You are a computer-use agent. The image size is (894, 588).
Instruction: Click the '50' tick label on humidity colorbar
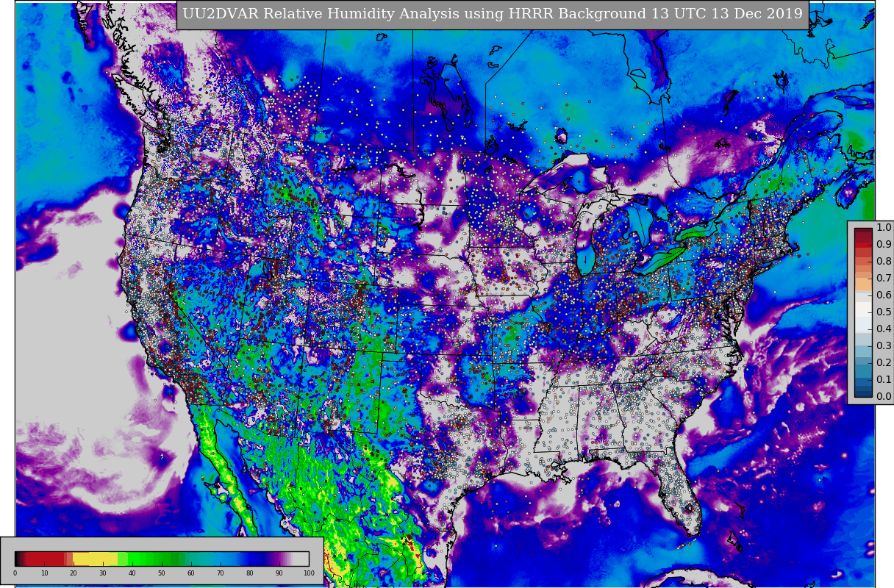point(162,573)
